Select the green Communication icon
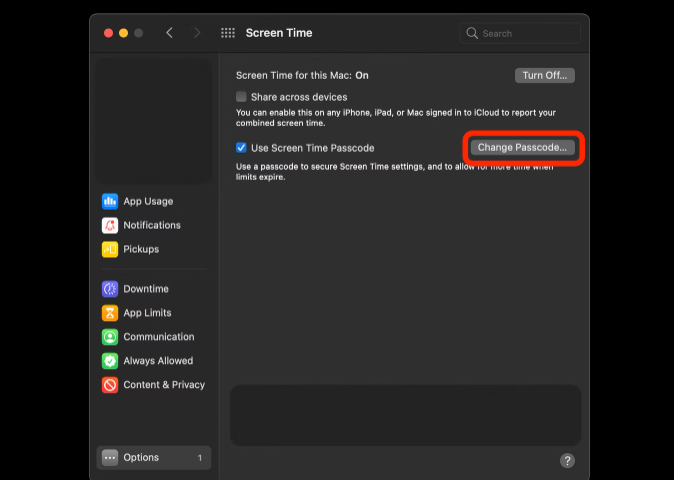The height and width of the screenshot is (480, 674). click(110, 337)
